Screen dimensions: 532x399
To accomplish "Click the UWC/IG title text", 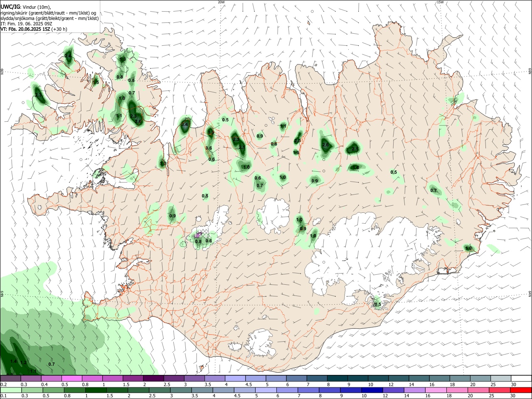I will click(x=10, y=7).
